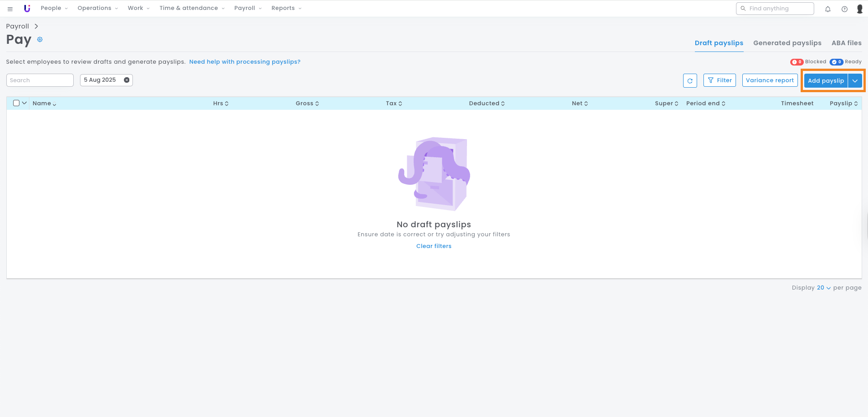Click the Clear filters link
Image resolution: width=868 pixels, height=417 pixels.
[x=434, y=246]
